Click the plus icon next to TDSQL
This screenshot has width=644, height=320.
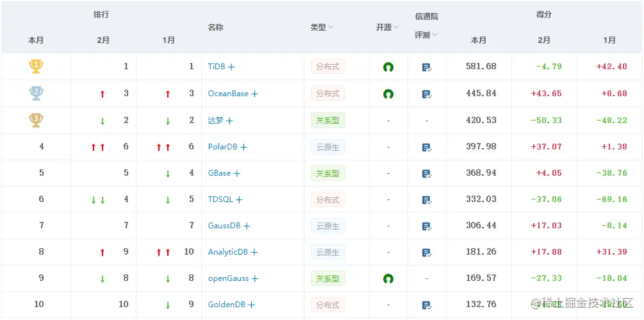tap(239, 199)
